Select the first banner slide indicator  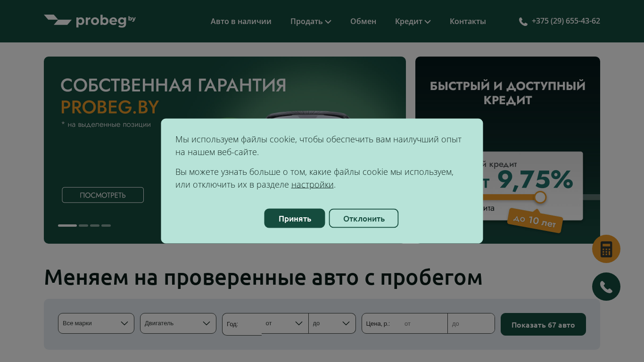pyautogui.click(x=67, y=226)
